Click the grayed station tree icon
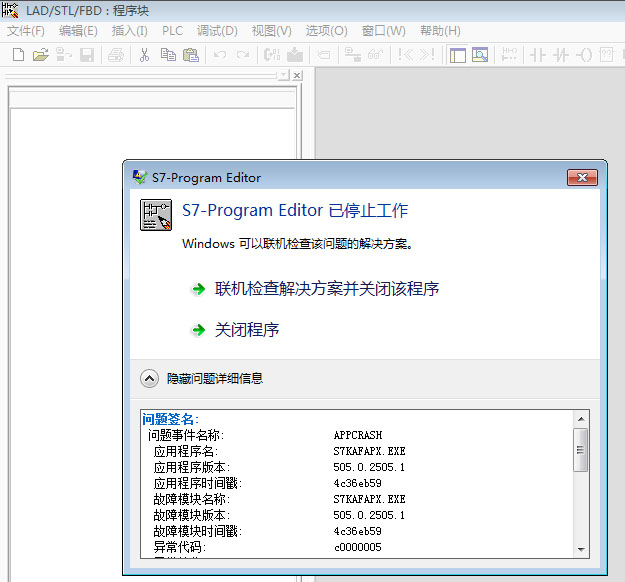This screenshot has width=625, height=582. [63, 55]
